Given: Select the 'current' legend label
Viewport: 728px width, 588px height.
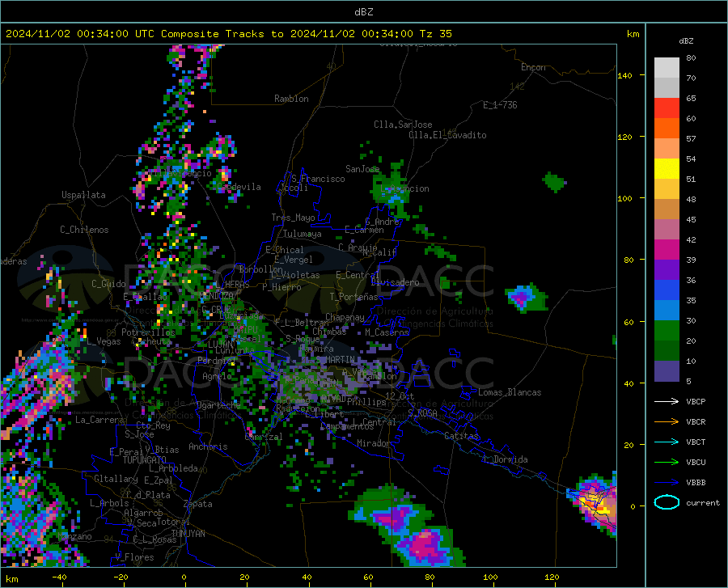Looking at the screenshot, I should 703,503.
